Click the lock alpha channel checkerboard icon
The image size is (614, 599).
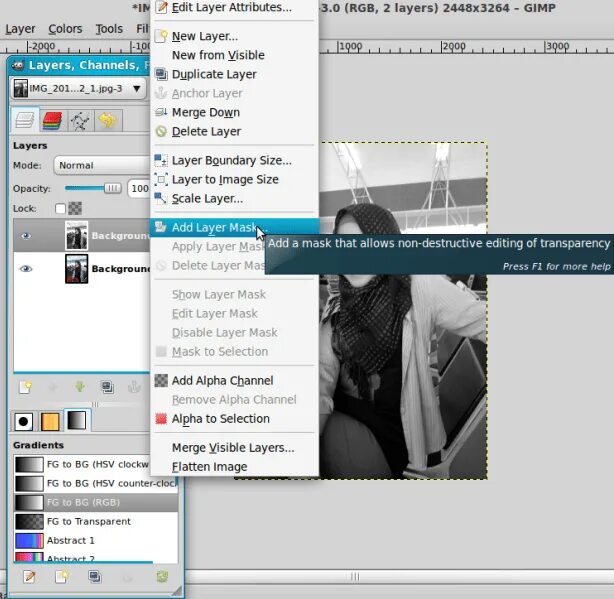tap(75, 208)
